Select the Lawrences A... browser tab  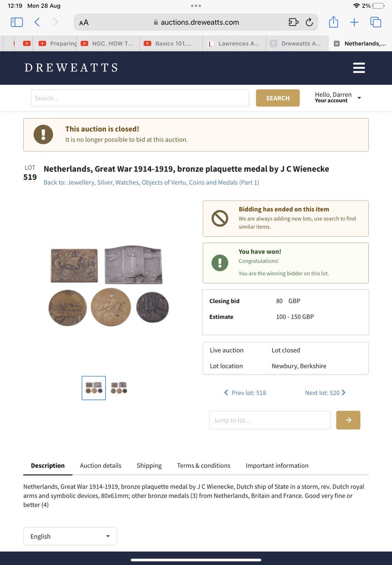234,44
